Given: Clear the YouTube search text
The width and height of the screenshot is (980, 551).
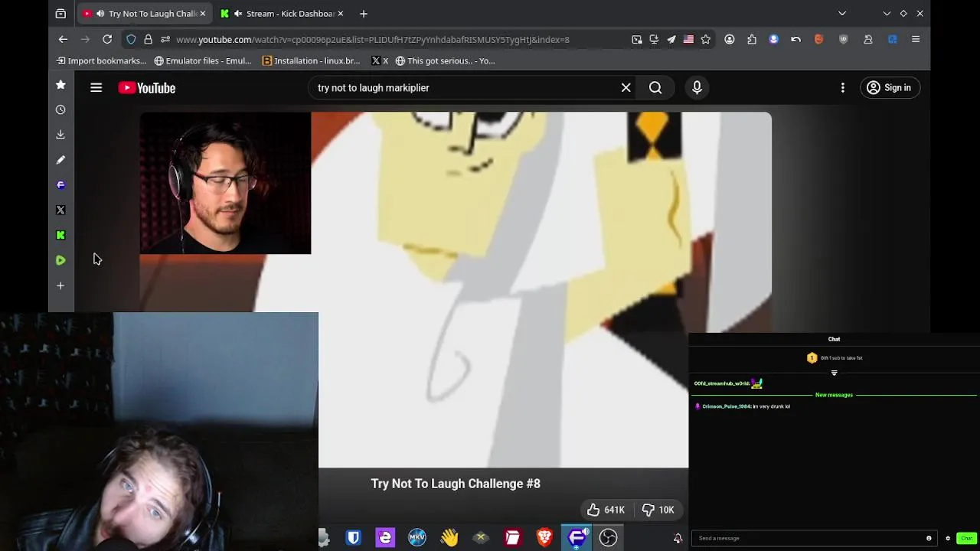Looking at the screenshot, I should 626,88.
